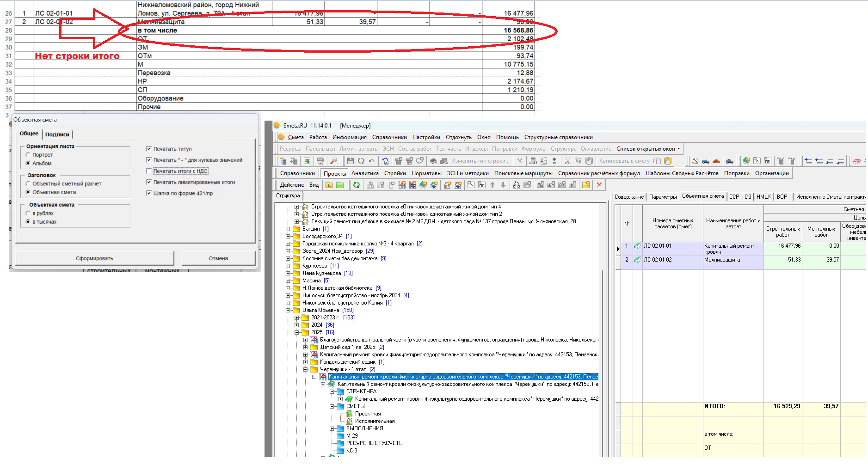Click the green folder icon beside Вид
Image resolution: width=868 pixels, height=464 pixels.
(340, 185)
